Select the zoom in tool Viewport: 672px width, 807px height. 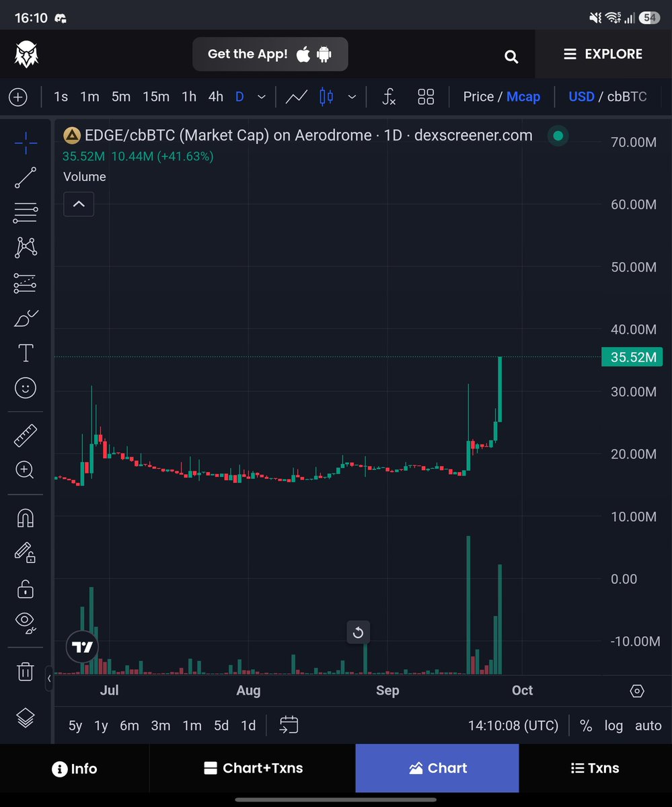[x=26, y=470]
